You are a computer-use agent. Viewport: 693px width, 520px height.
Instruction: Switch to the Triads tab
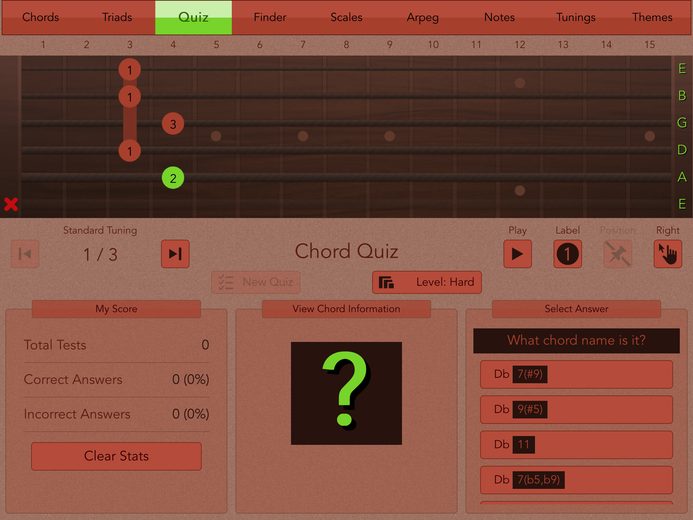tap(117, 17)
